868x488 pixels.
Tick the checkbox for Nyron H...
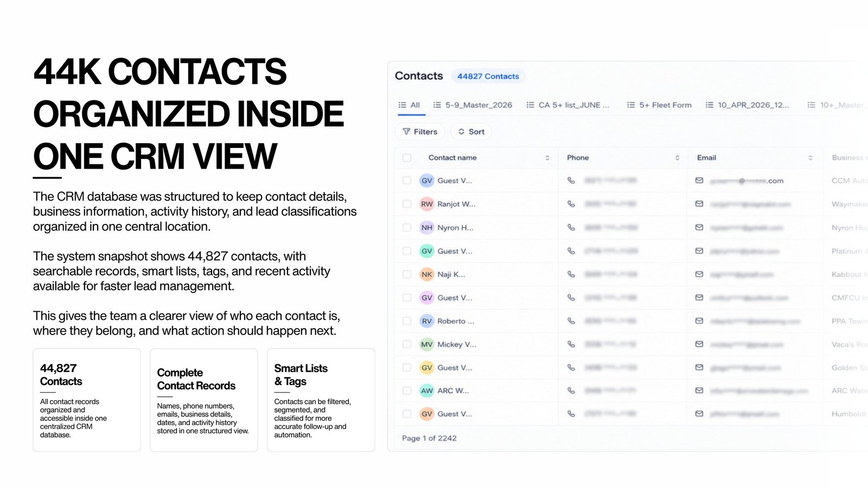407,228
